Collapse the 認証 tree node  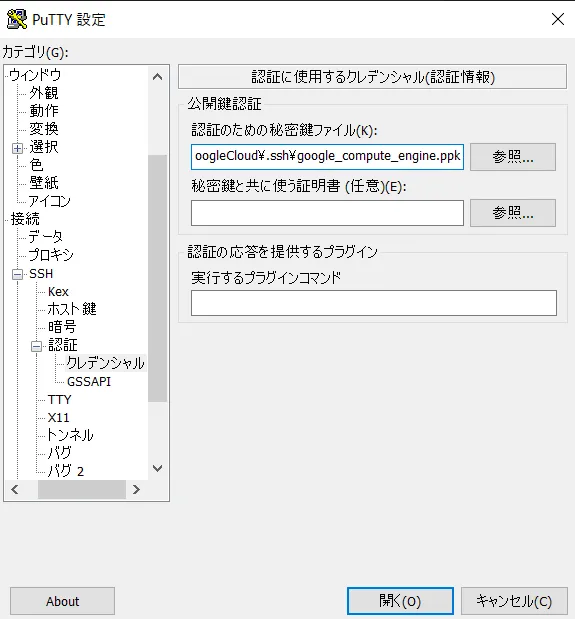coord(36,346)
